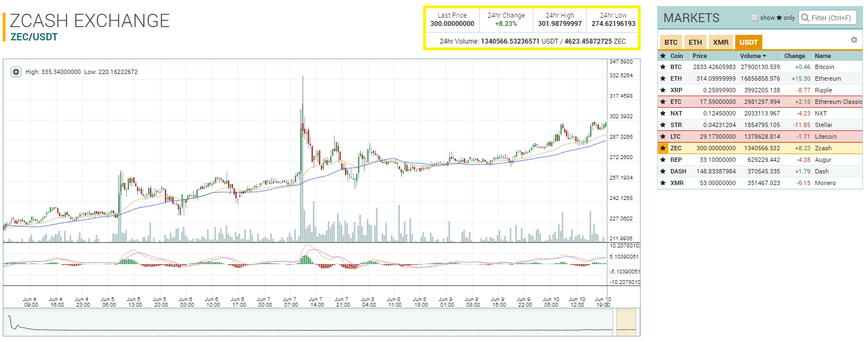Click the ZEC/USDT pair heading
Image resolution: width=868 pixels, height=342 pixels.
[34, 37]
